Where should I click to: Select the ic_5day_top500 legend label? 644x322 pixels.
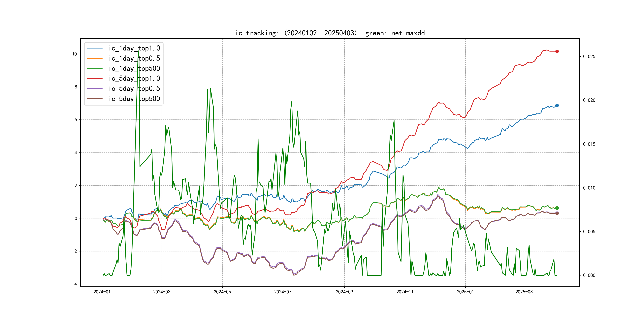click(x=134, y=99)
